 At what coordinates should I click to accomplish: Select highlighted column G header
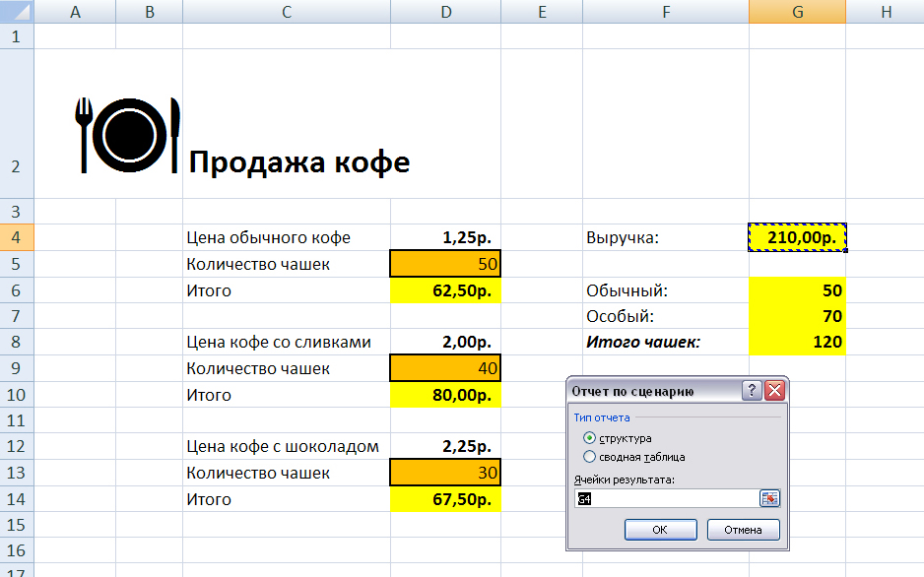pos(797,11)
